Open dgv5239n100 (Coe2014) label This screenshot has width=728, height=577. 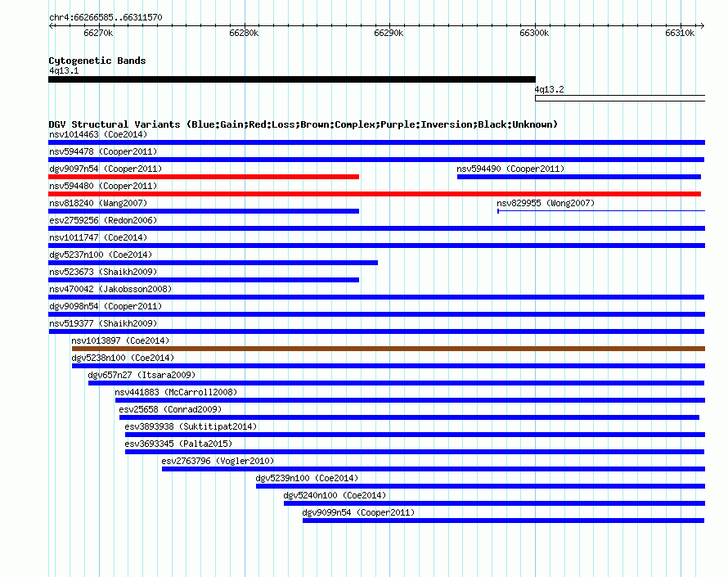pos(307,478)
